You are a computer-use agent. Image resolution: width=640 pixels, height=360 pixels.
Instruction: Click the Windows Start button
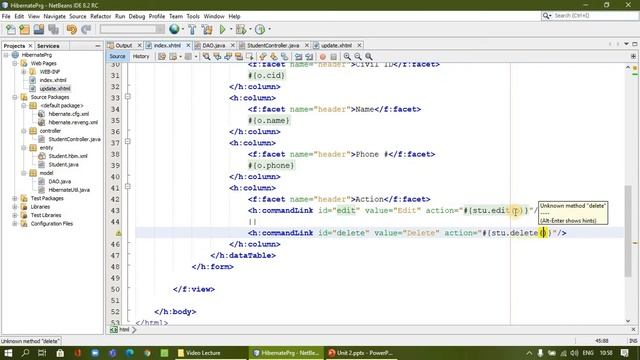coord(8,353)
